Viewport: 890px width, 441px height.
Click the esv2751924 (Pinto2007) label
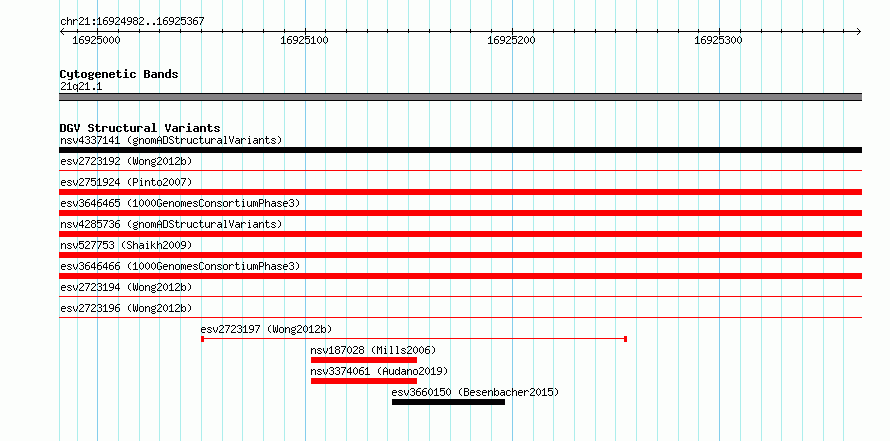[126, 182]
